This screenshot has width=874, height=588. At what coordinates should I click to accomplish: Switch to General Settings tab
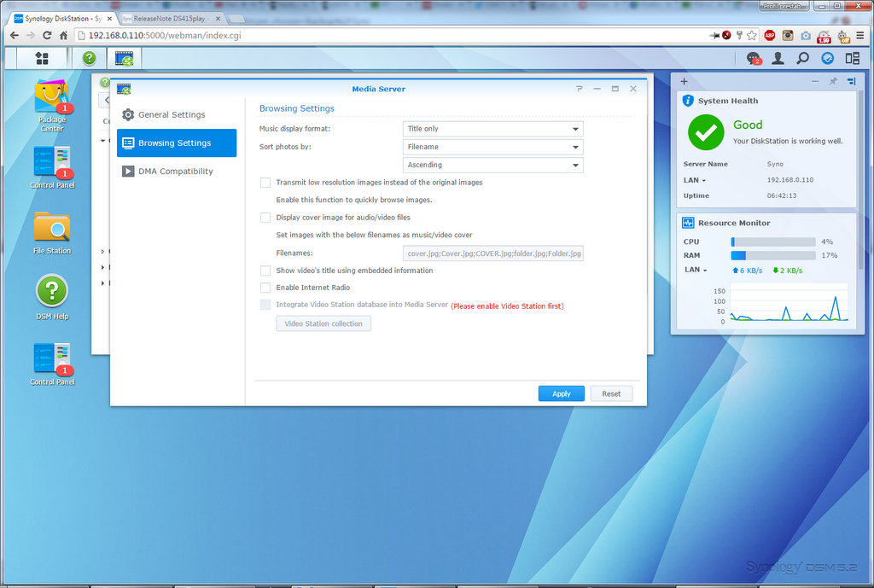172,114
